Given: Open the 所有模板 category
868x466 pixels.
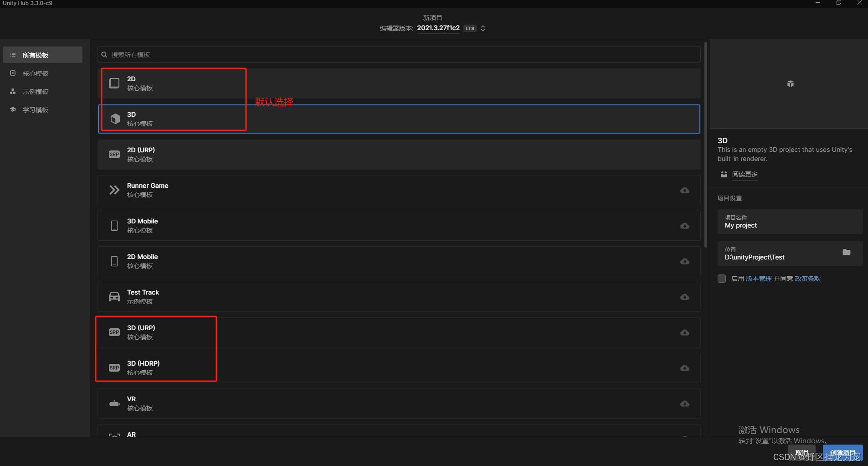Looking at the screenshot, I should click(42, 55).
